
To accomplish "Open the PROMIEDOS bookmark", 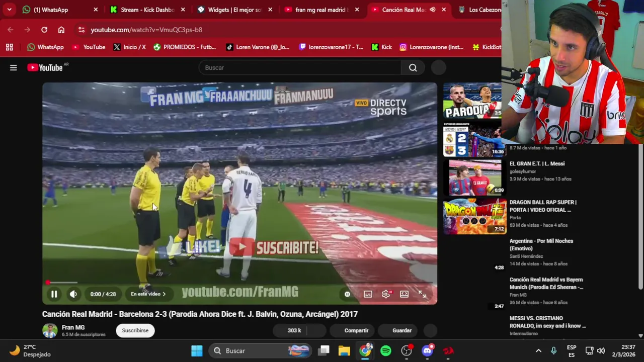I will pos(185,47).
